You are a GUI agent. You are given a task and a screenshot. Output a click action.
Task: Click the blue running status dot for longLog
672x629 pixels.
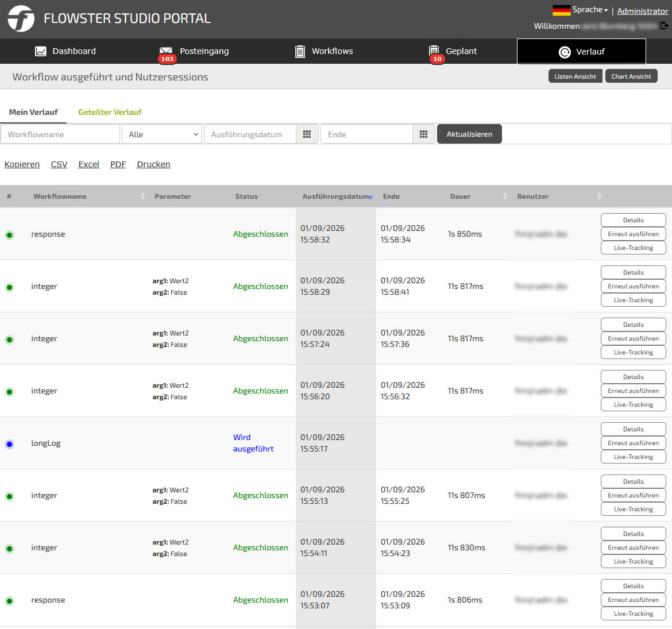point(9,444)
